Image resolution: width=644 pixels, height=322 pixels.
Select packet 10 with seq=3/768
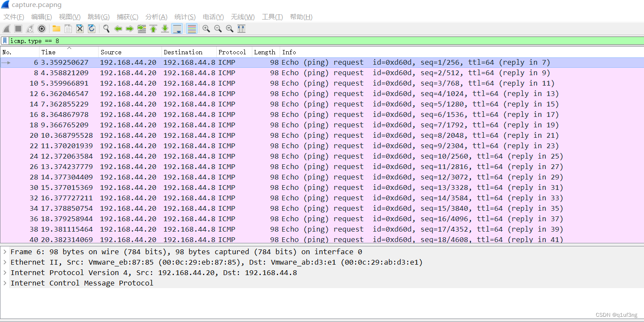click(322, 83)
